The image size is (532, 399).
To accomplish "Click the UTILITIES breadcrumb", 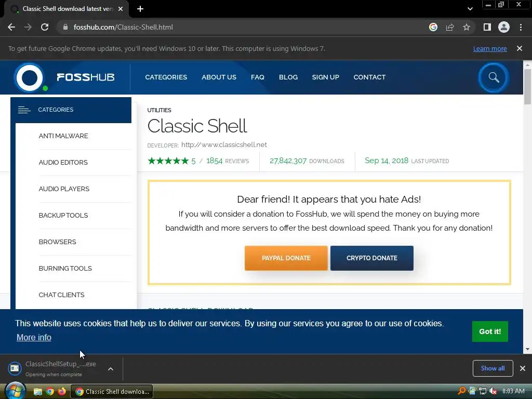I will (159, 110).
